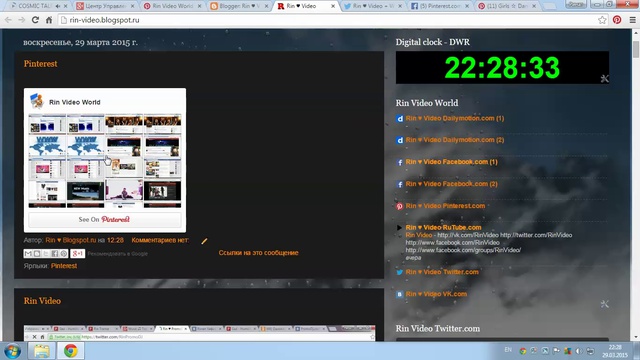This screenshot has height=360, width=640.
Task: Open the Rin Video post title
Action: click(x=42, y=301)
